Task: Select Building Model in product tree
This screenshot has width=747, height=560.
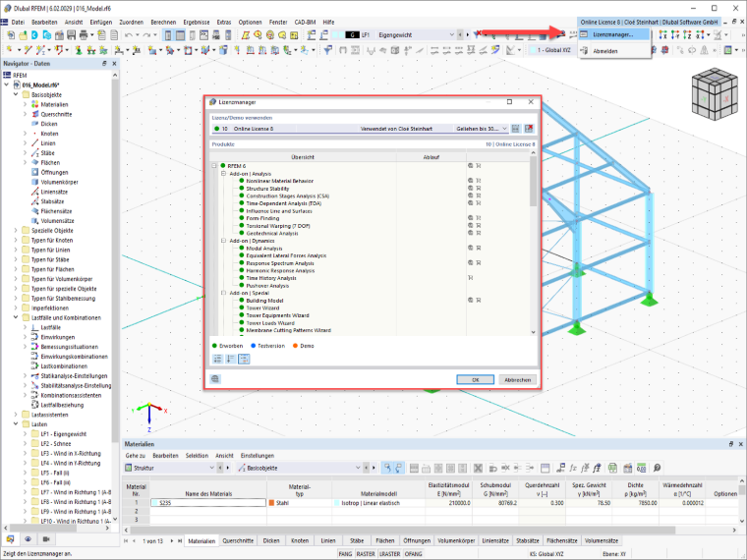Action: pos(264,301)
